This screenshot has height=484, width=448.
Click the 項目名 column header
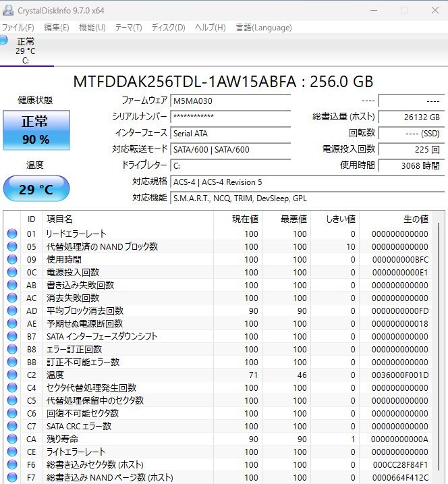59,219
